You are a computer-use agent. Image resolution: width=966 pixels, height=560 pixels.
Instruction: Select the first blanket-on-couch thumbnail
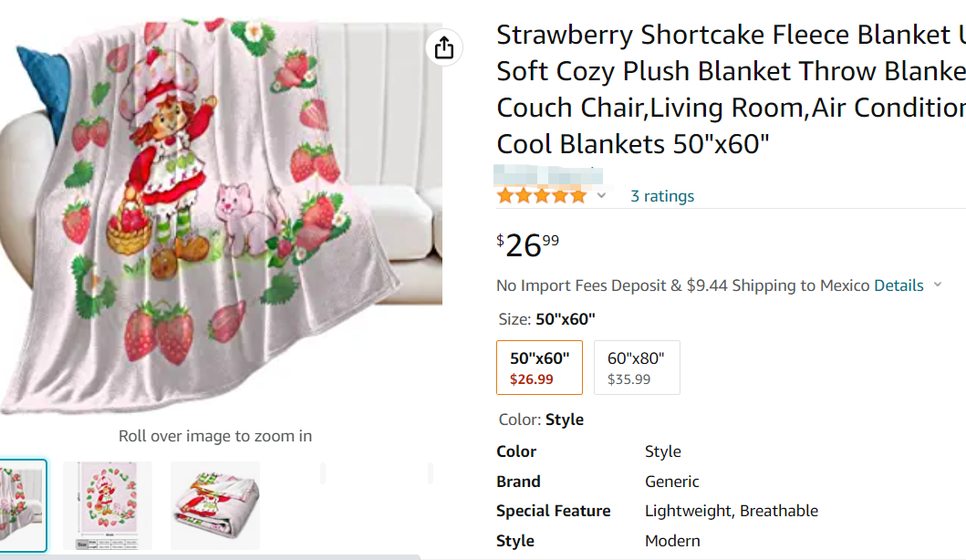click(22, 505)
